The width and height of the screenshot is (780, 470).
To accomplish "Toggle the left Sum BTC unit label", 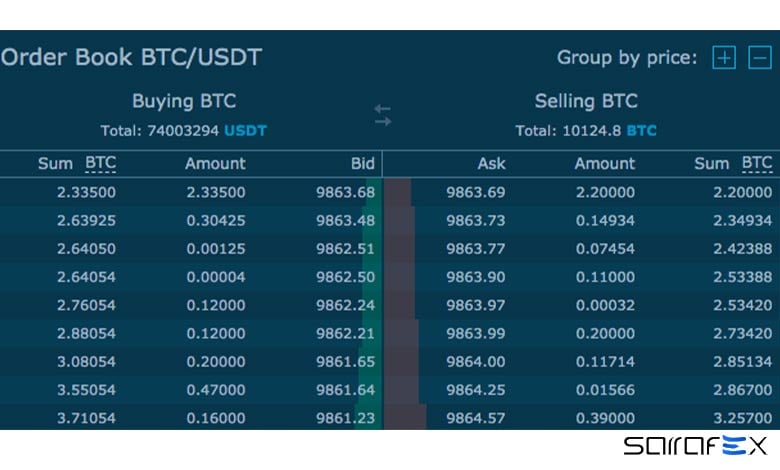I will coord(100,163).
